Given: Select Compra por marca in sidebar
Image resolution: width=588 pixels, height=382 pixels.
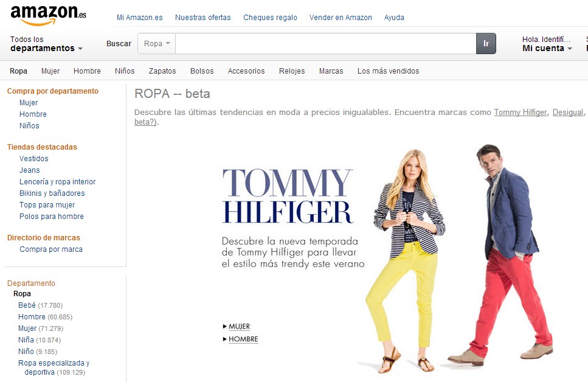Looking at the screenshot, I should (51, 249).
